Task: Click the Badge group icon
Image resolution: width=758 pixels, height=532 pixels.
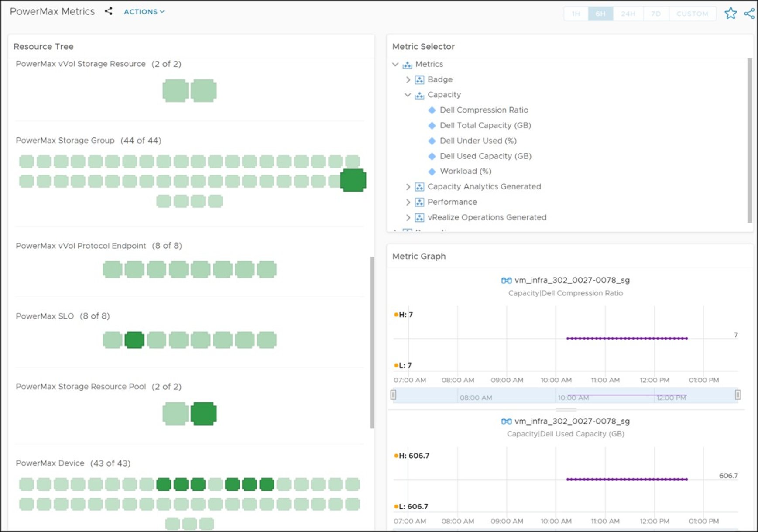Action: click(x=419, y=80)
